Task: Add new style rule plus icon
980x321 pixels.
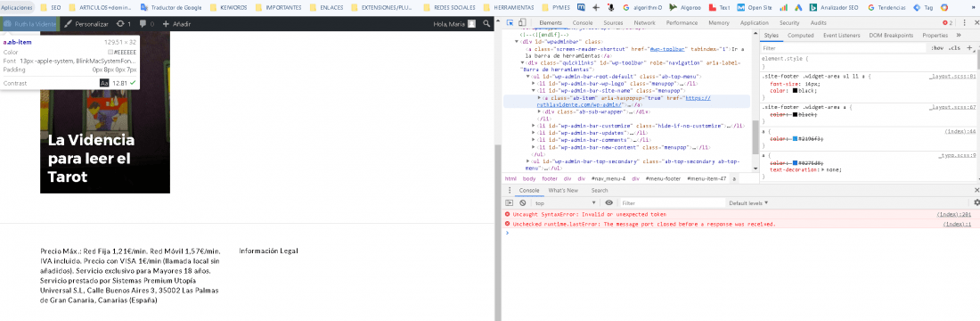Action: click(969, 47)
